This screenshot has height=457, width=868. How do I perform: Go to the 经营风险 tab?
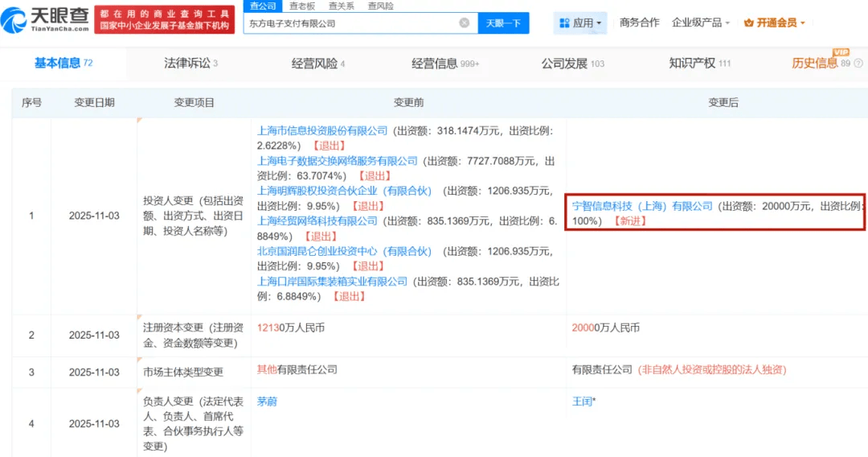point(317,64)
